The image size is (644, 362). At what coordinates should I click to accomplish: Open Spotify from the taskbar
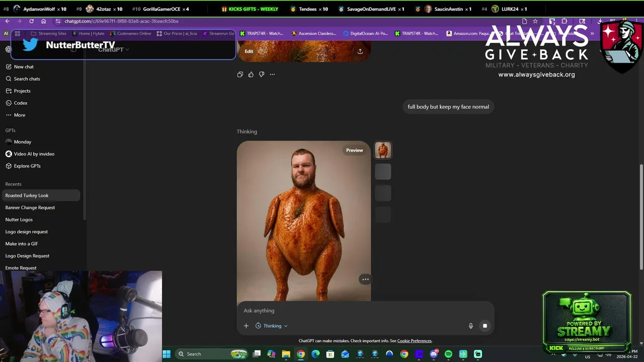[448, 354]
